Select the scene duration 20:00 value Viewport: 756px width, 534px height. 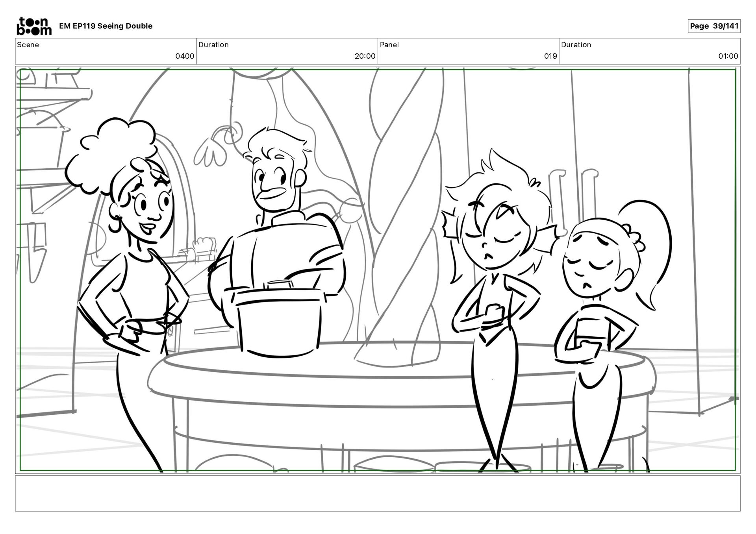pos(365,56)
